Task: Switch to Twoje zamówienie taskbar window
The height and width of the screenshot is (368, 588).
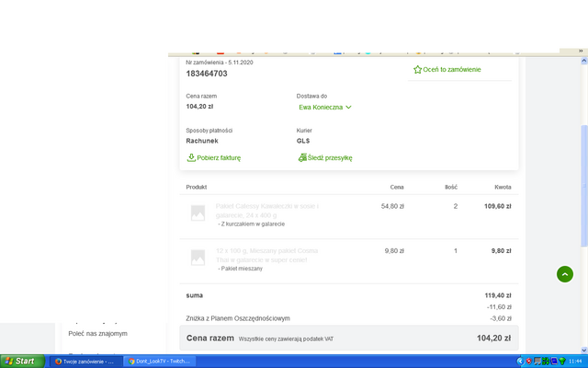Action: point(86,362)
